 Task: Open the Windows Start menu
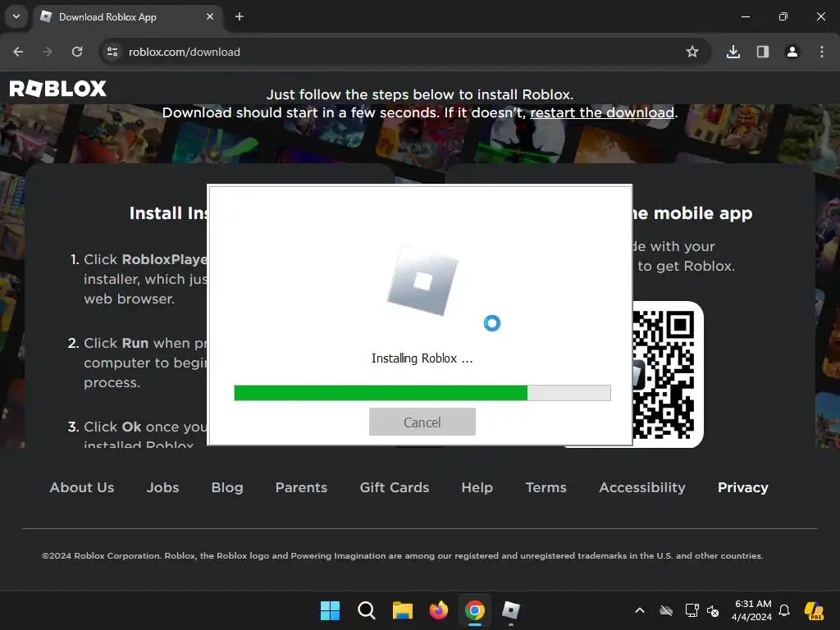point(330,610)
